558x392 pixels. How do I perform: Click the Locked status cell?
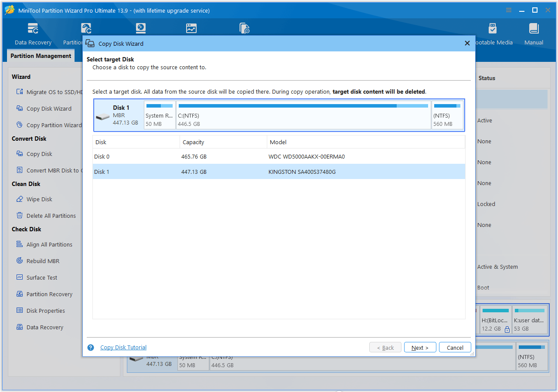tap(486, 204)
